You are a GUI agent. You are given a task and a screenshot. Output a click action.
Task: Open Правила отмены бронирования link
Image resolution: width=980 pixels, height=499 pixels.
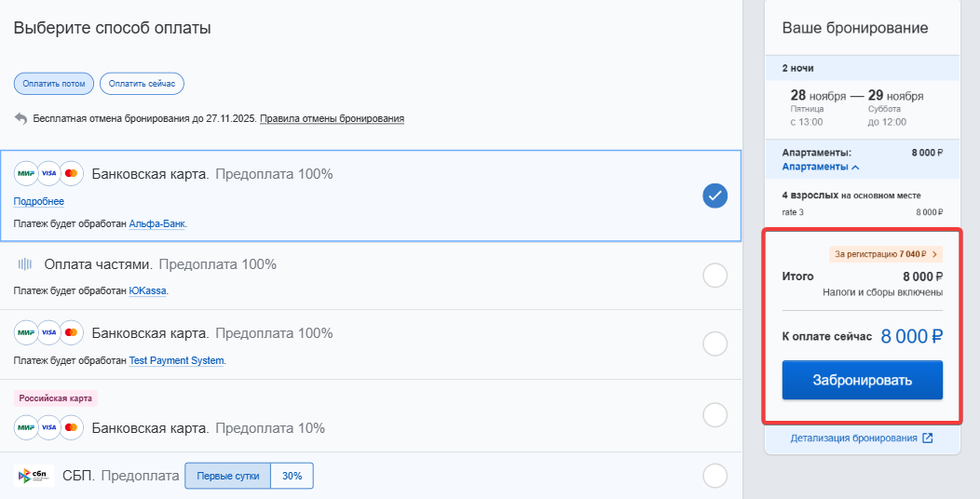332,119
